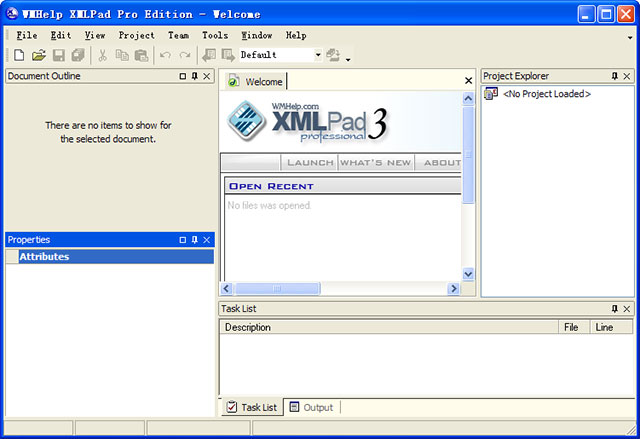Click the project icon beside No Project Loaded

click(491, 94)
